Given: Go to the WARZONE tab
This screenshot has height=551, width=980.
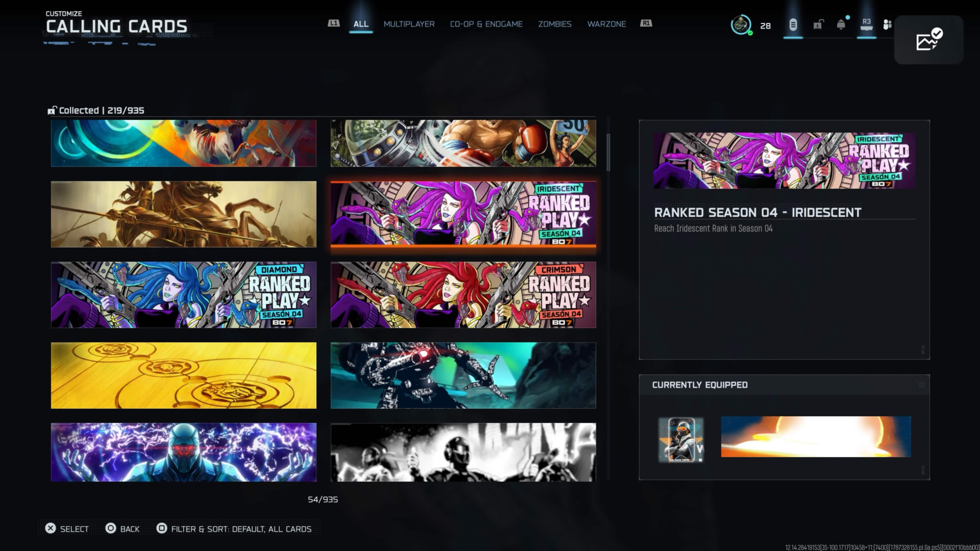Looking at the screenshot, I should pos(606,24).
